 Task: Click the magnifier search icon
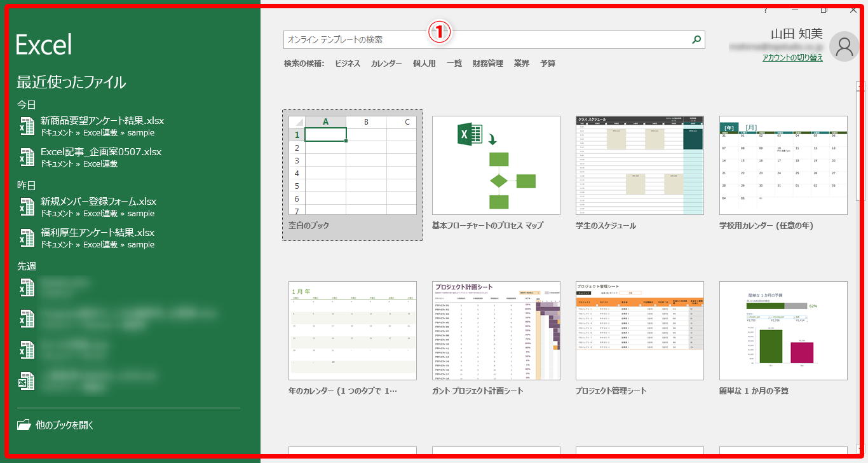[697, 39]
